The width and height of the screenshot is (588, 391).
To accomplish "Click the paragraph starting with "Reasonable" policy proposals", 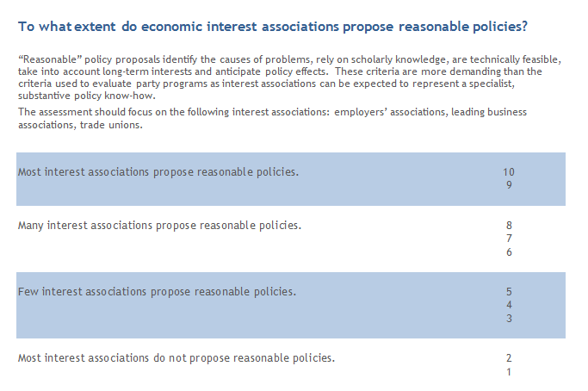I will [x=289, y=78].
